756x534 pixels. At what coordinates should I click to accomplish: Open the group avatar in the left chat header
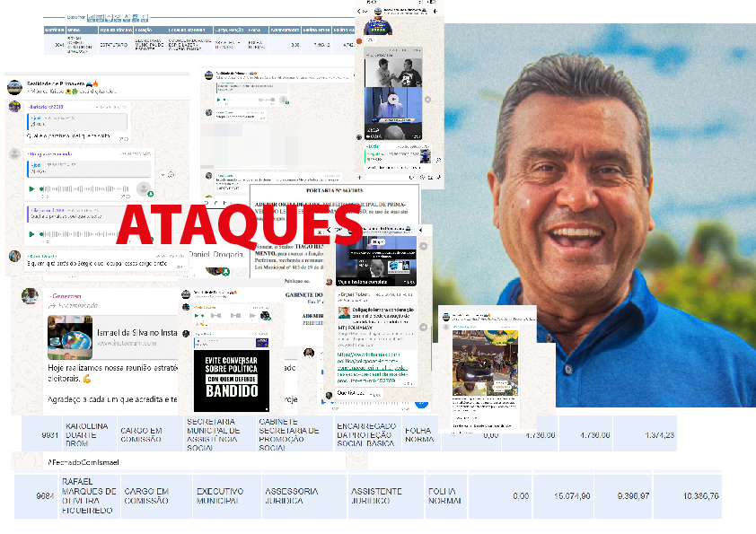point(14,86)
